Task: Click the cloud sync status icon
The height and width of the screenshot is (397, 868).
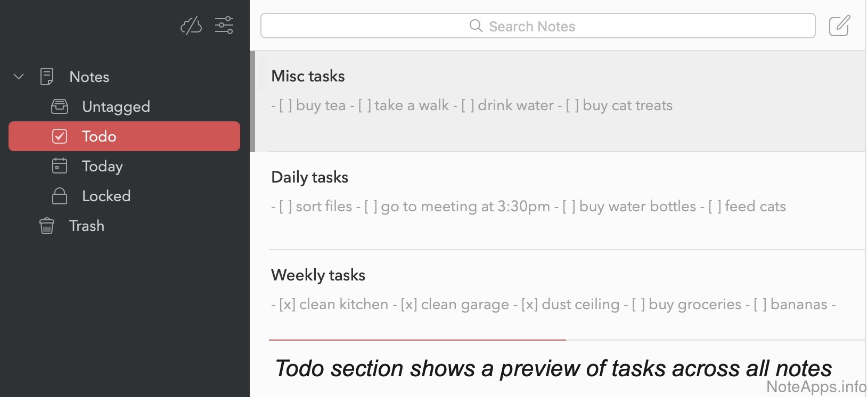Action: tap(191, 25)
